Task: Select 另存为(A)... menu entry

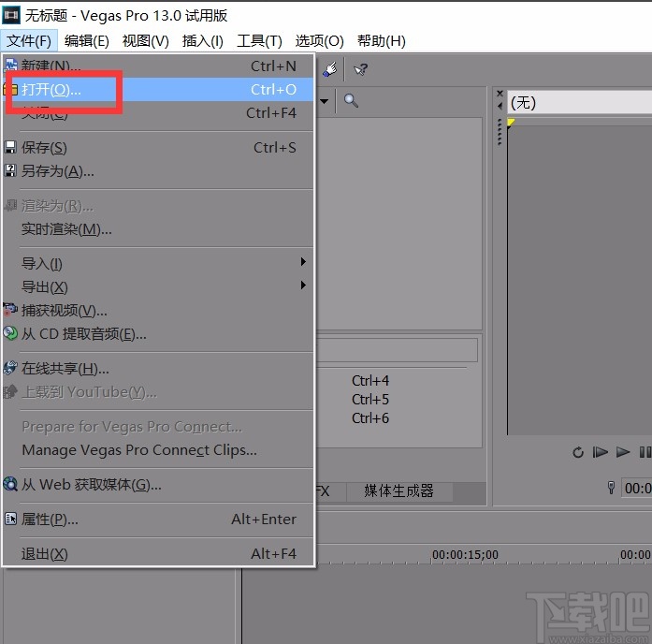Action: (x=158, y=170)
